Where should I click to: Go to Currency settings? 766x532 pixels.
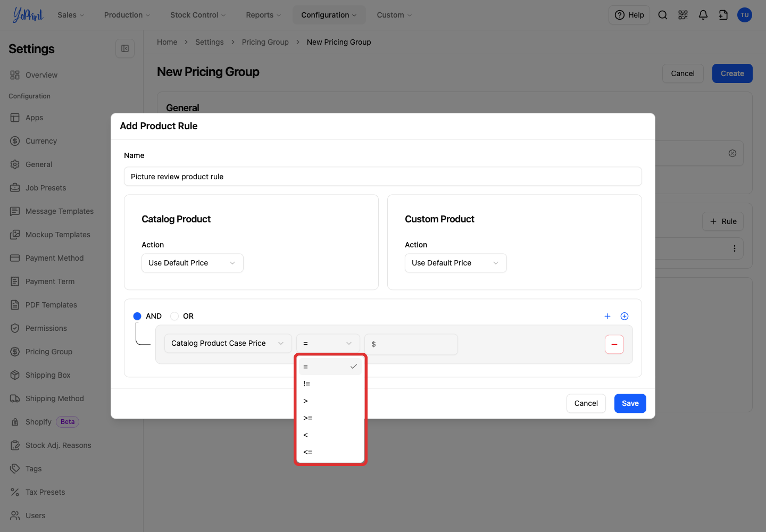[41, 141]
